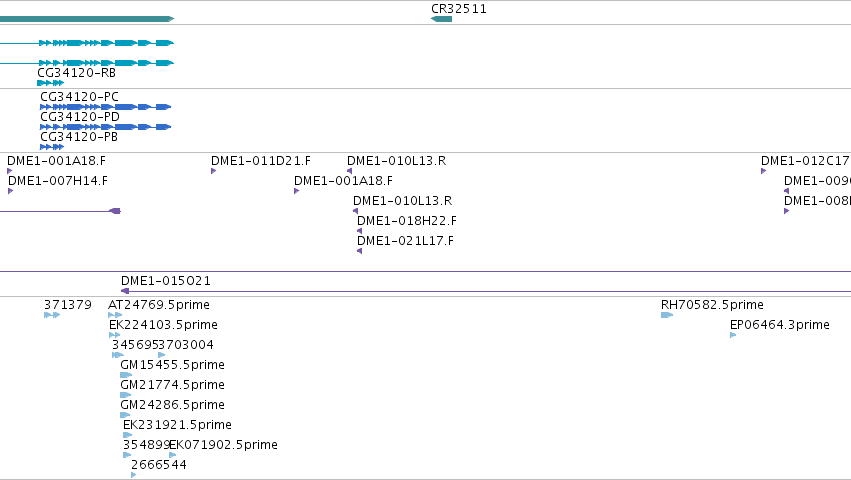The image size is (851, 480).
Task: Select the large teal gene bar at top
Action: click(87, 19)
